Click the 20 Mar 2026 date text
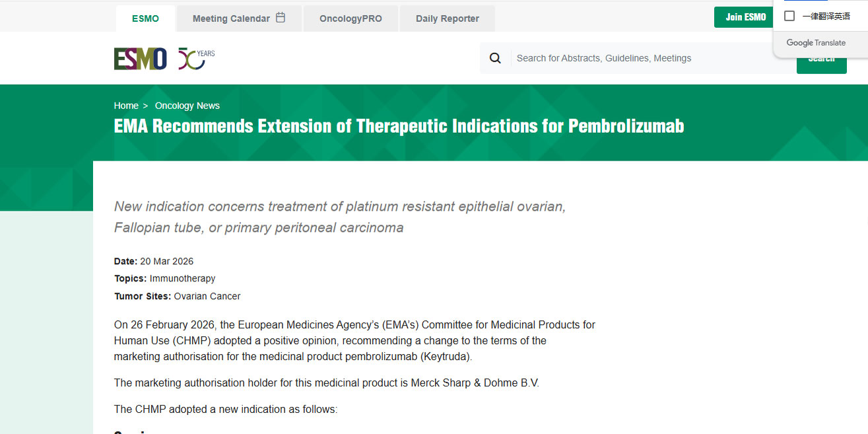This screenshot has width=868, height=434. [x=166, y=262]
